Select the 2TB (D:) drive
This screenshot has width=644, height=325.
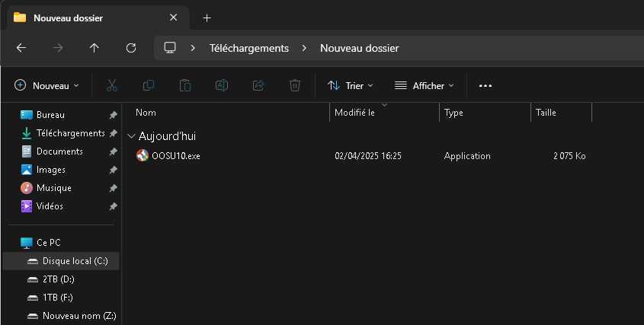59,279
